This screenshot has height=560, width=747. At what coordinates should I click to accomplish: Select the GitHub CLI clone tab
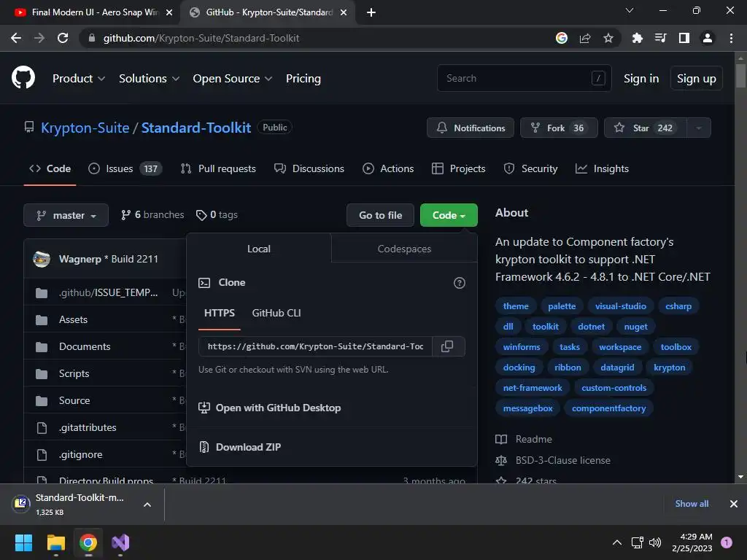276,313
